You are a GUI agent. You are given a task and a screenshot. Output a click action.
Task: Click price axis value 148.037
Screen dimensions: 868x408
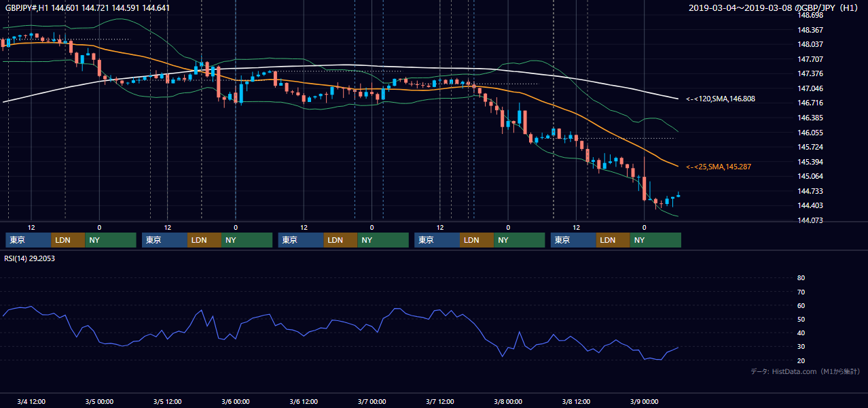coord(810,45)
